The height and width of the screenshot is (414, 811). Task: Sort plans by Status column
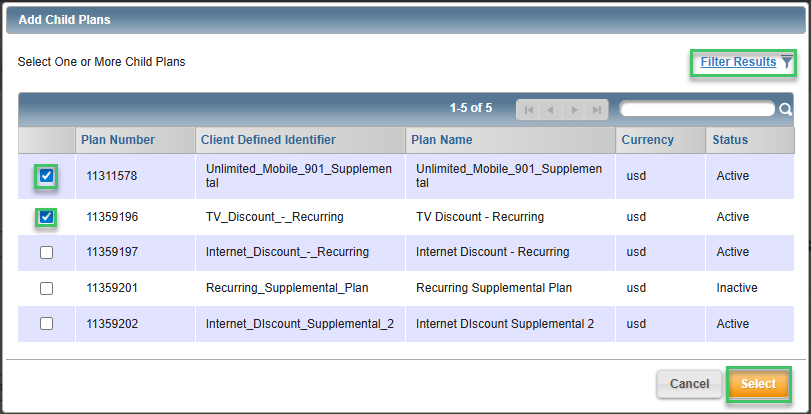tap(730, 140)
